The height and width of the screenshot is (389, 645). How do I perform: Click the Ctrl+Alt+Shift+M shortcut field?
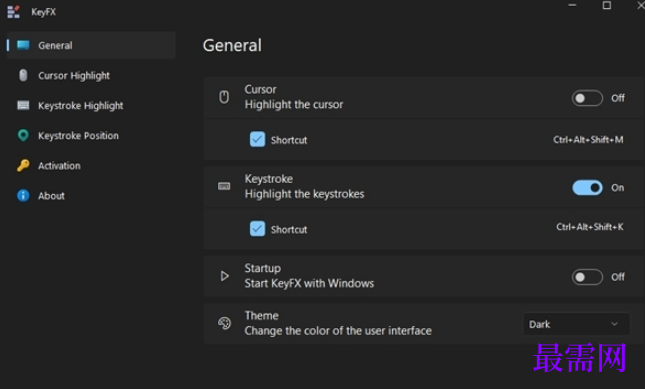pos(588,140)
